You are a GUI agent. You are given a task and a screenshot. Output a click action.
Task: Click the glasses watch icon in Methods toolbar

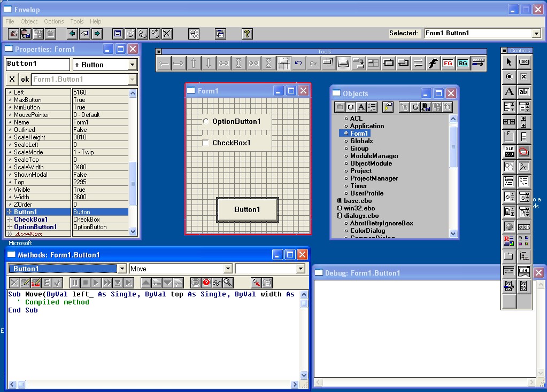[x=217, y=283]
